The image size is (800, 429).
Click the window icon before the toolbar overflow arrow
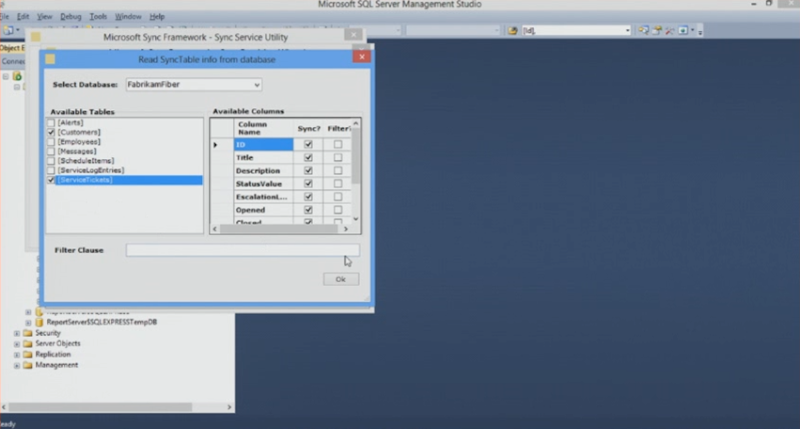coord(683,31)
